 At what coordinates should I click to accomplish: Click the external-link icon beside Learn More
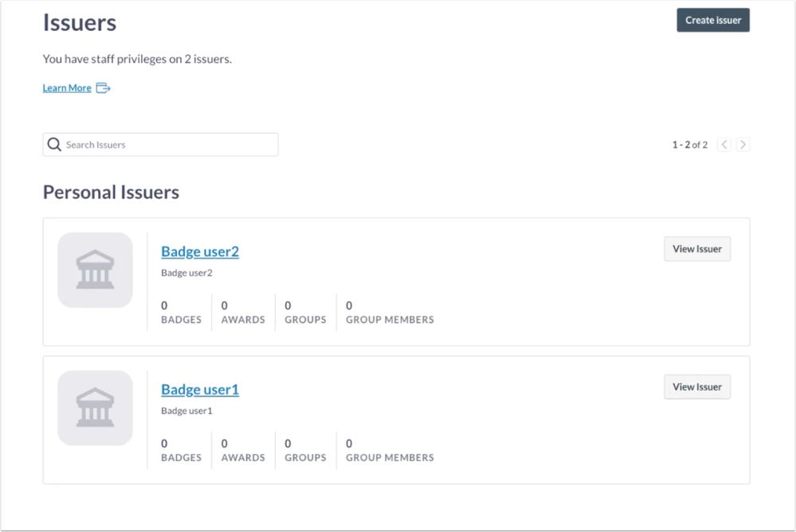coord(103,88)
